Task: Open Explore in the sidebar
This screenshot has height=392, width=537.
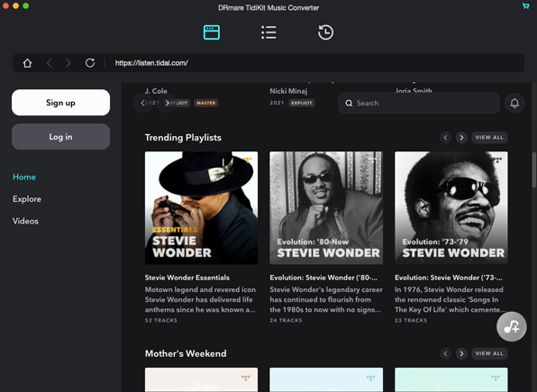Action: pos(27,199)
